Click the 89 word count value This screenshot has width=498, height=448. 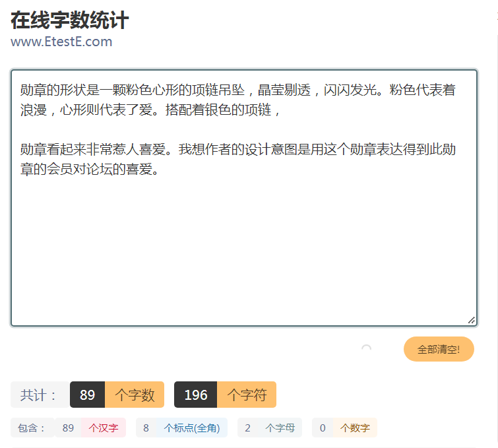click(x=87, y=395)
